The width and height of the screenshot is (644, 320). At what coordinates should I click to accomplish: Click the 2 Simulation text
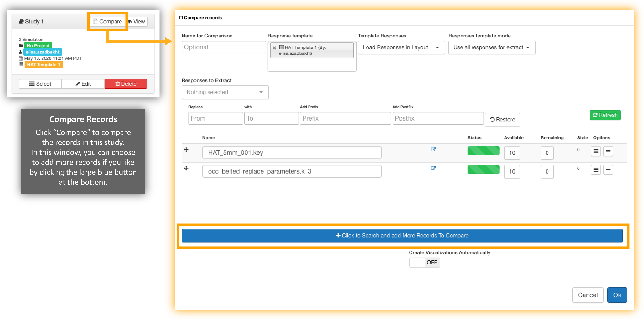(x=31, y=39)
